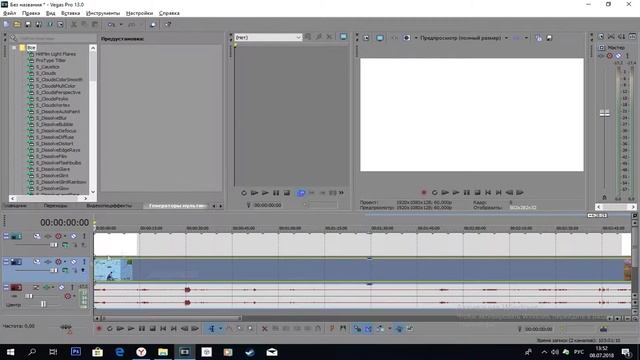Click the Cut icon in main toolbar
640x360 pixels.
point(74,24)
